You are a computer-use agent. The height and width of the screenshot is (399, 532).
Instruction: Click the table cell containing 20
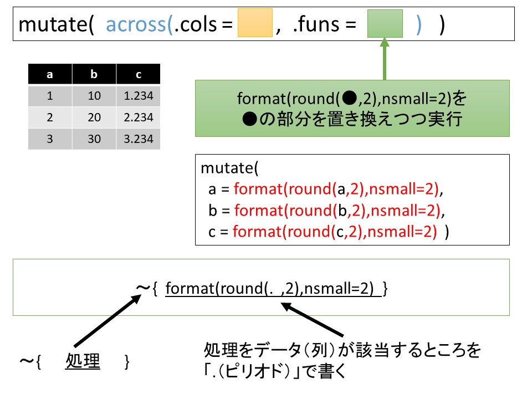(94, 117)
